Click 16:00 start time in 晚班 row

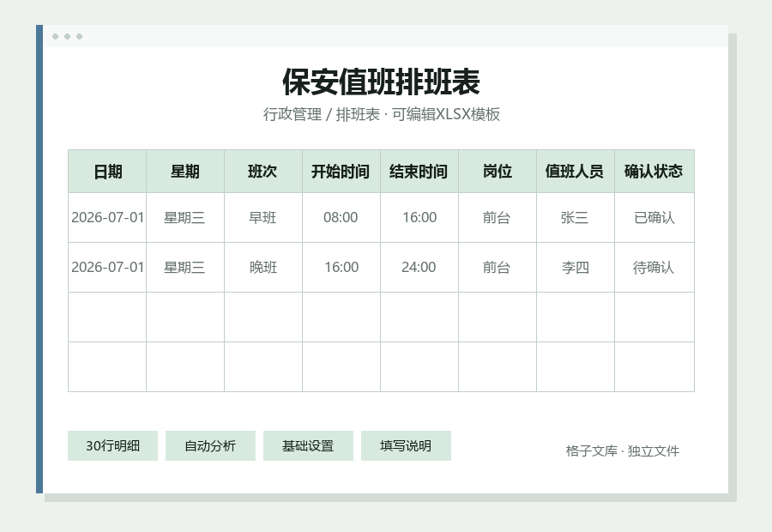(341, 267)
